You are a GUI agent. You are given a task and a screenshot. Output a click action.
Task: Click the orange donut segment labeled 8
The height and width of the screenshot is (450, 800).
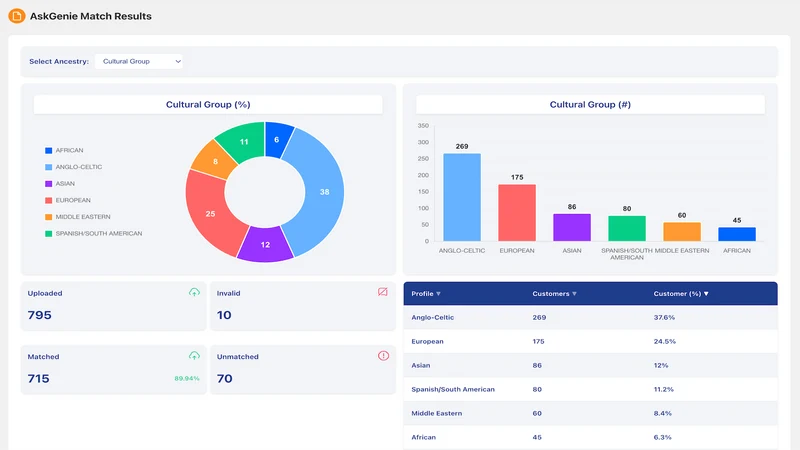coord(215,161)
